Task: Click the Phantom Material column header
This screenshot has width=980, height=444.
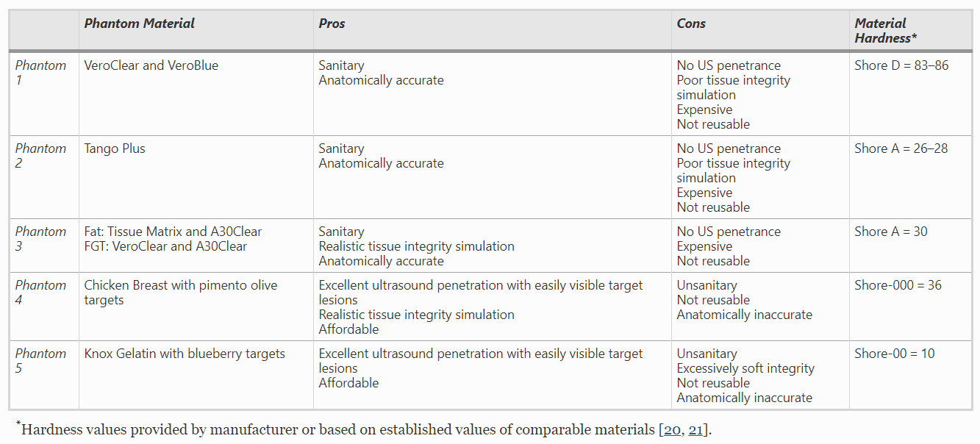Action: [x=139, y=24]
